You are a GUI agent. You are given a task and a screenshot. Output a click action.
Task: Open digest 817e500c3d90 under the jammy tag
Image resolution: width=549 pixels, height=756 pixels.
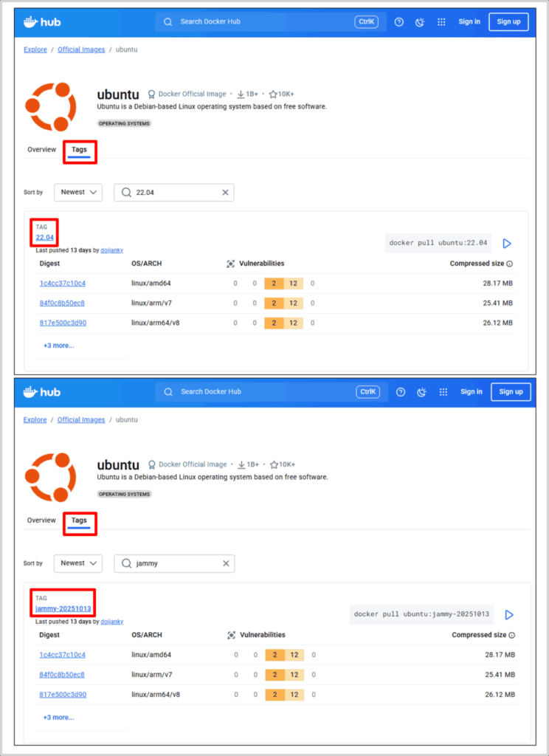point(63,694)
